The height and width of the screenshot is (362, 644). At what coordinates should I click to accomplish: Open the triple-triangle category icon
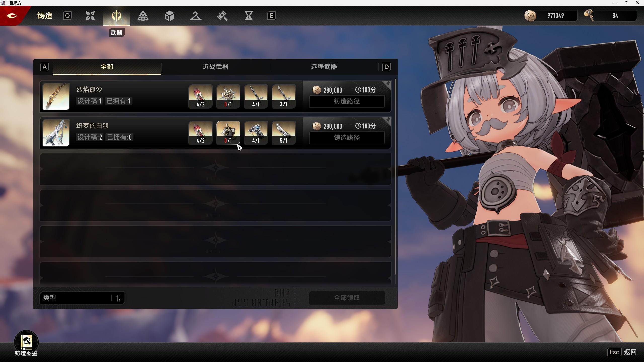[x=143, y=16]
